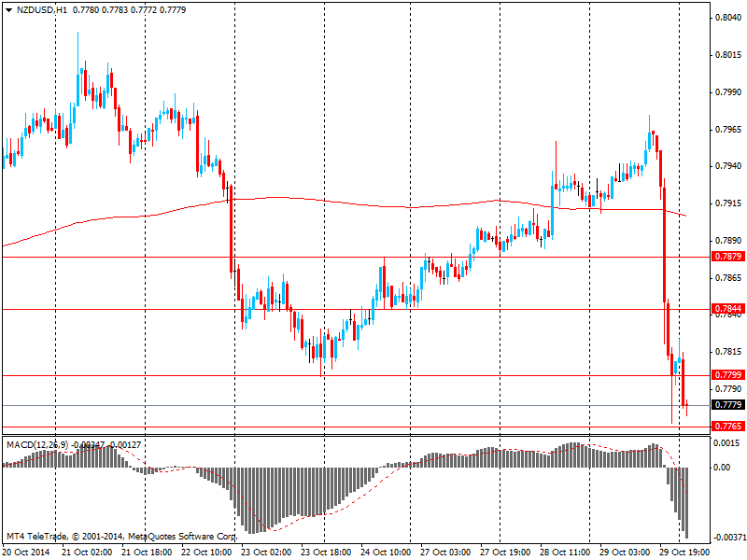Viewport: 747px width, 560px height.
Task: Click the 27 Oct 03:00 time label
Action: [446, 553]
